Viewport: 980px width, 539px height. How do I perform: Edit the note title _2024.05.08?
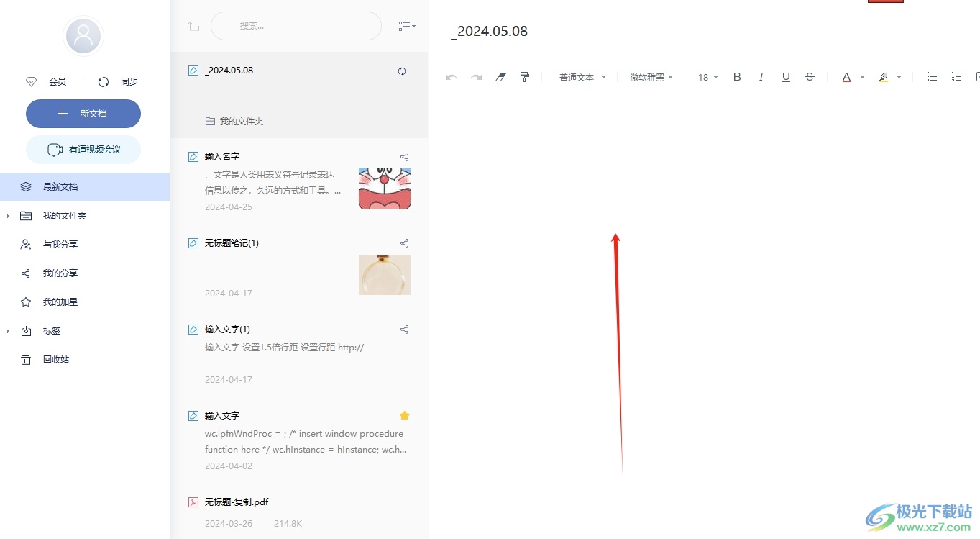(490, 32)
